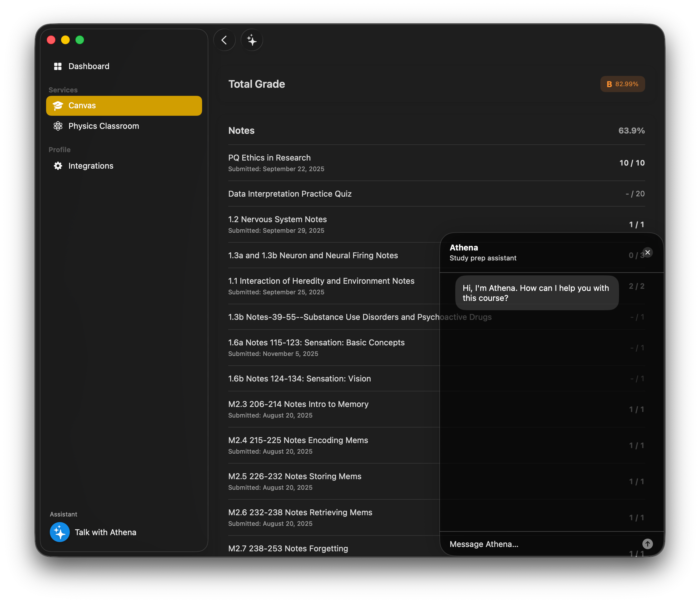Open Integrations in the Profile section
The height and width of the screenshot is (603, 700).
[91, 166]
